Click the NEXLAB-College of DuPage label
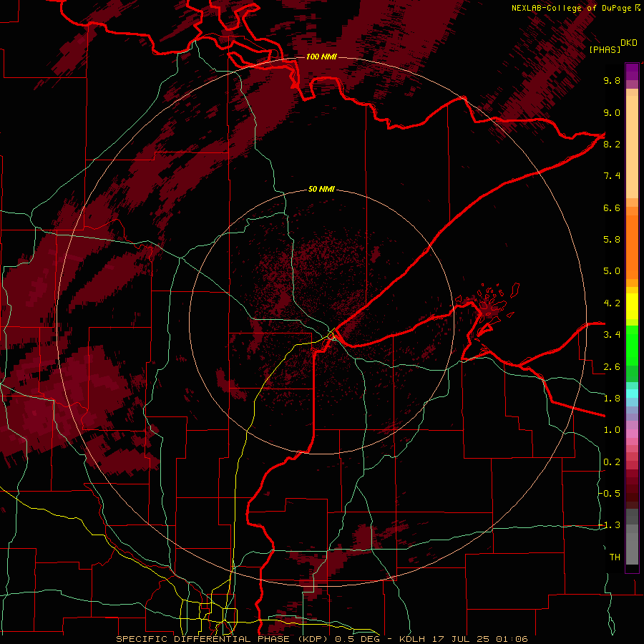This screenshot has width=644, height=644. pos(571,8)
